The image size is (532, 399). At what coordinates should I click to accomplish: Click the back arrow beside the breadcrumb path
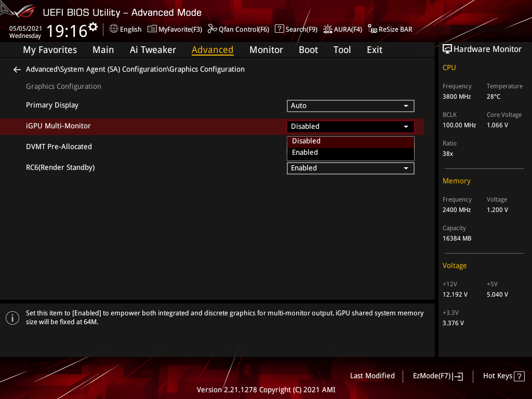click(x=17, y=70)
